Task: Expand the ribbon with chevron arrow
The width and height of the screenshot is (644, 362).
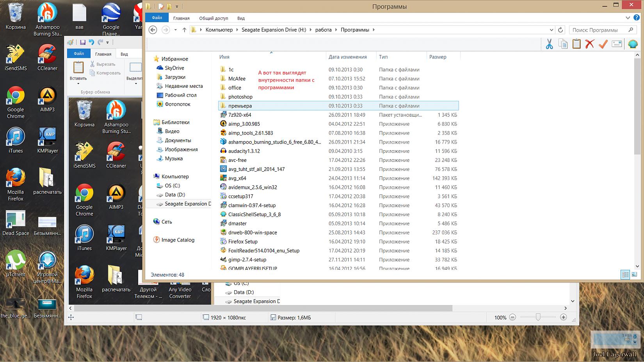Action: click(628, 18)
